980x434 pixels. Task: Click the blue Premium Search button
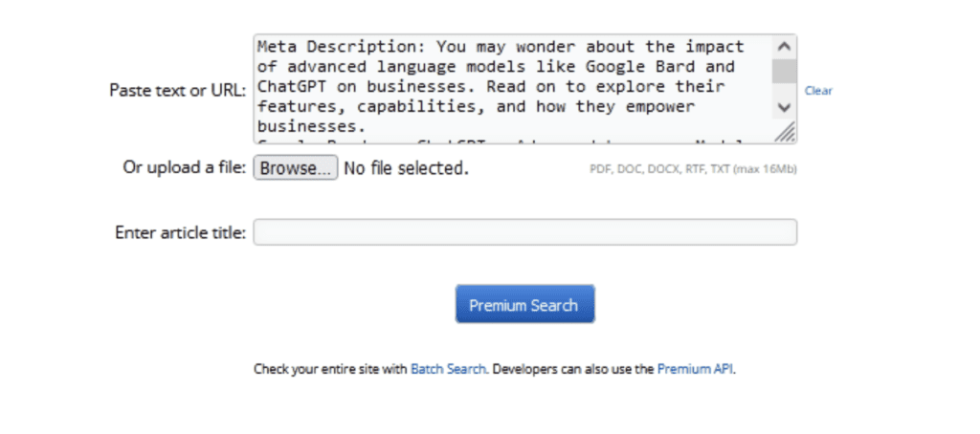pos(524,305)
